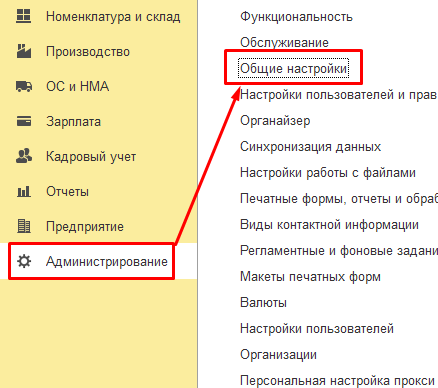The width and height of the screenshot is (438, 388).
Task: Click the Кадровый учет people icon
Action: [x=24, y=156]
